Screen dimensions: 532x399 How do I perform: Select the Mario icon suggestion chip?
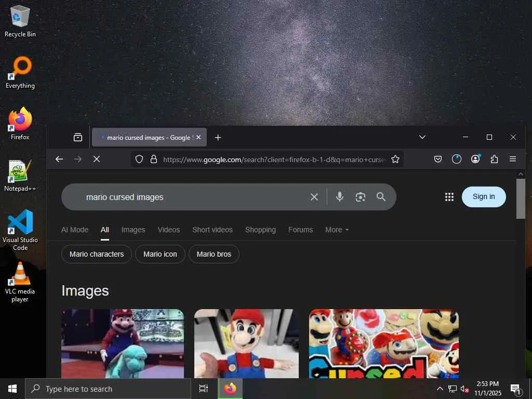160,254
